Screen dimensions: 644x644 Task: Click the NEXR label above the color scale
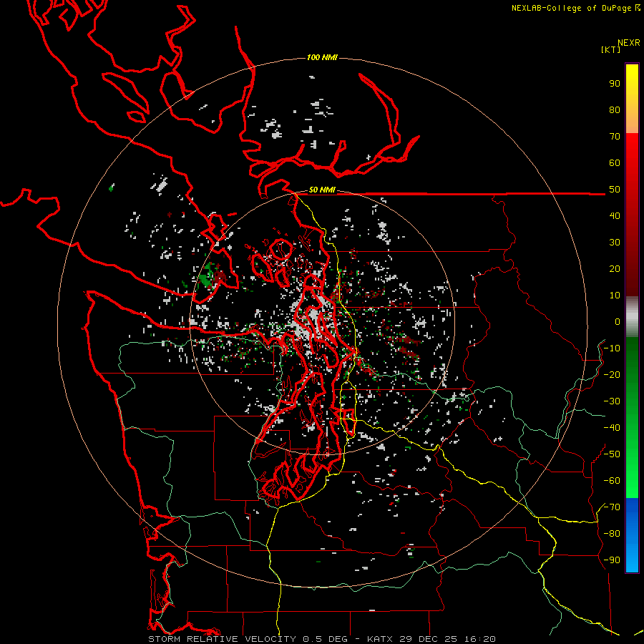[629, 43]
